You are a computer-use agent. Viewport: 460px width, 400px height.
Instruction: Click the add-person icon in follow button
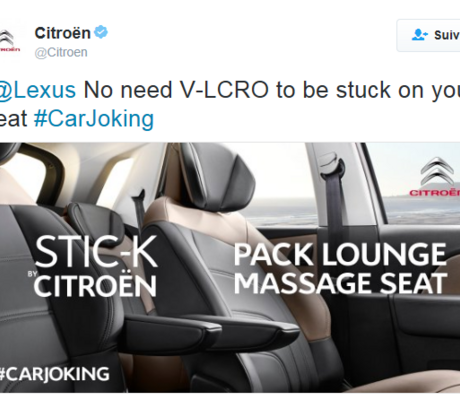[x=420, y=35]
